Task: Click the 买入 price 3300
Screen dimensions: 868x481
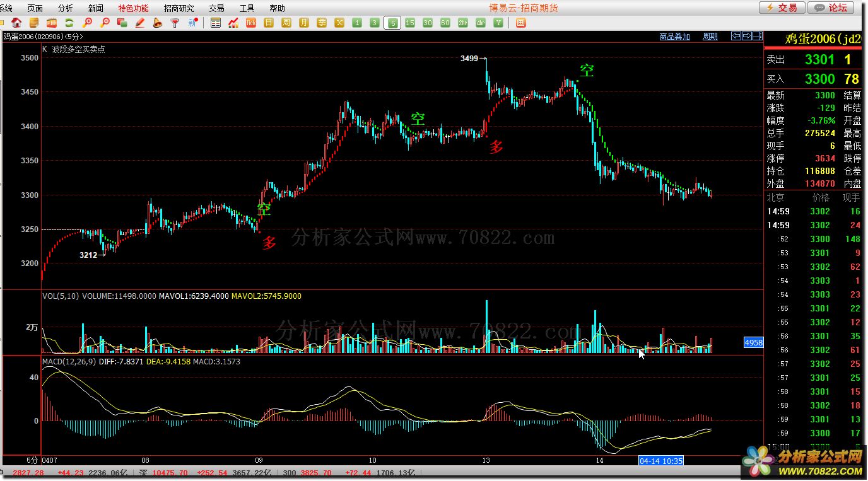Action: [819, 79]
